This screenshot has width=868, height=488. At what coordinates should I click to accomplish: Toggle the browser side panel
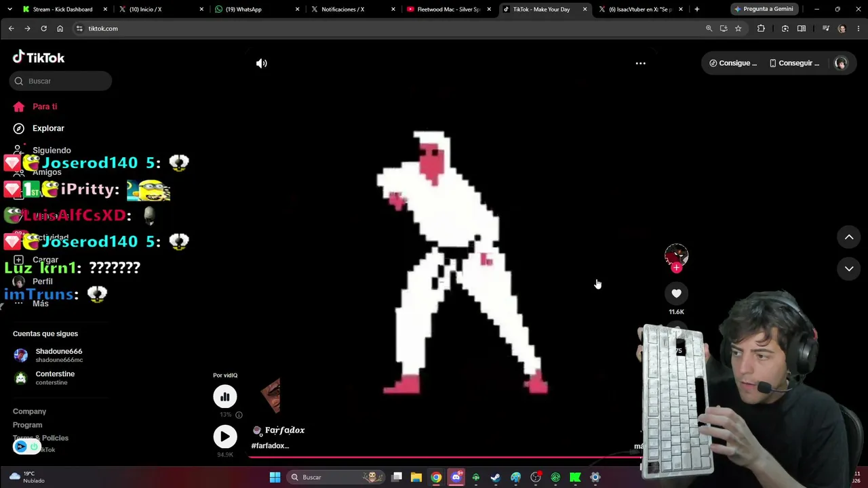click(802, 28)
